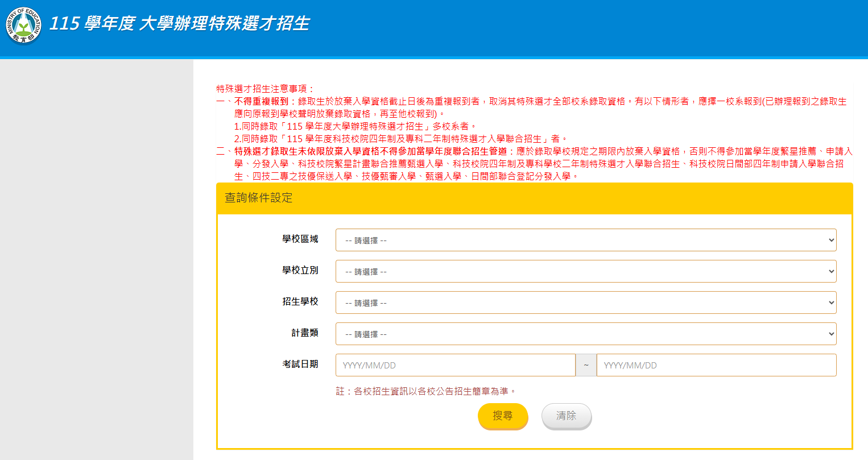Click the tilde separator between date fields
The width and height of the screenshot is (868, 460).
[x=586, y=365]
